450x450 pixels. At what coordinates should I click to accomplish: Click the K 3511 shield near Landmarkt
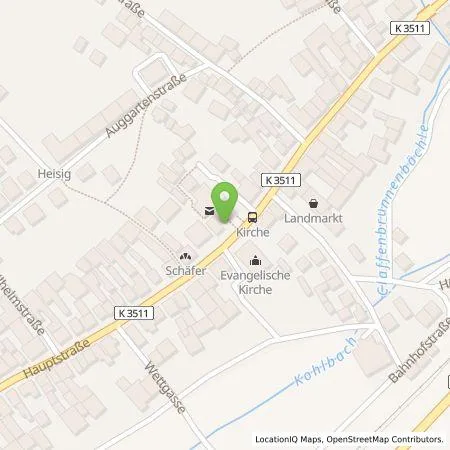[281, 180]
